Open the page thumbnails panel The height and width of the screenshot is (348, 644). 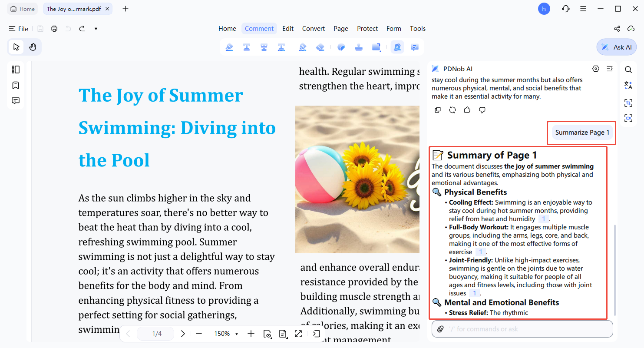pyautogui.click(x=16, y=70)
